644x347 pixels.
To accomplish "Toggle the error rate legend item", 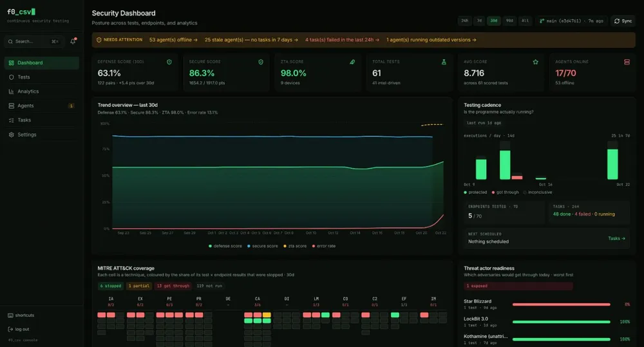I will pyautogui.click(x=324, y=246).
